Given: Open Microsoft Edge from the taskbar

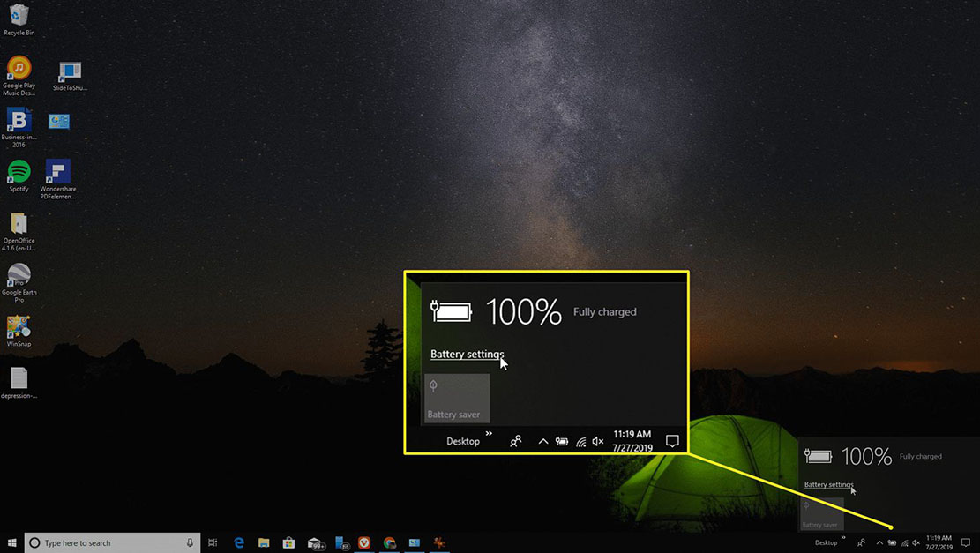Looking at the screenshot, I should 239,542.
